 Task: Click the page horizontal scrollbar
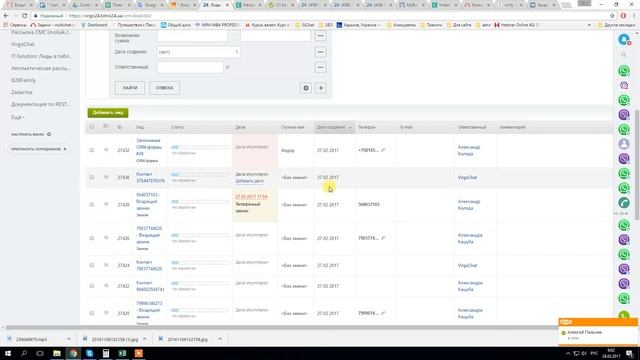pyautogui.click(x=282, y=328)
